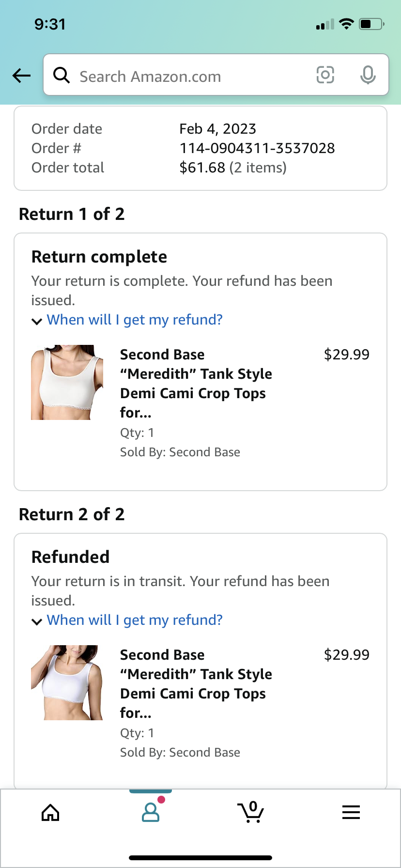Expand refund chevron in Return 2
This screenshot has height=868, width=401.
coord(37,621)
